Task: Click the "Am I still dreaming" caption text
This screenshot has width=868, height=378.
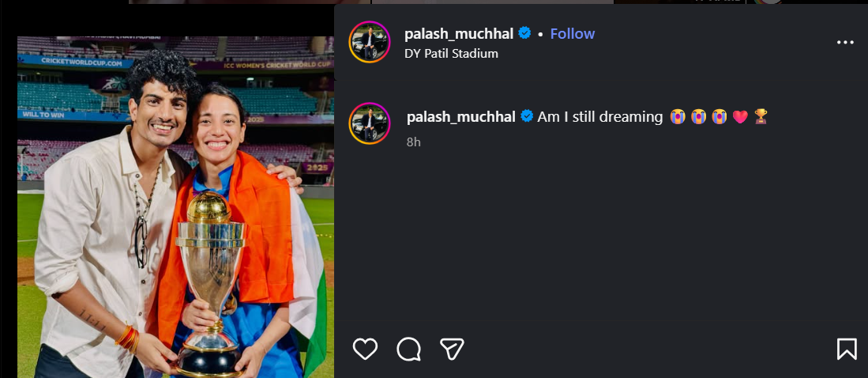Action: 600,117
